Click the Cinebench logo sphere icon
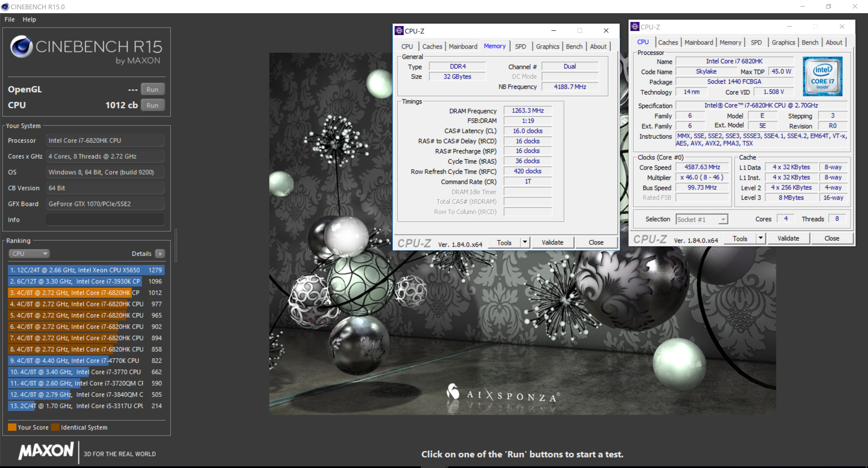The height and width of the screenshot is (468, 868). coord(21,46)
